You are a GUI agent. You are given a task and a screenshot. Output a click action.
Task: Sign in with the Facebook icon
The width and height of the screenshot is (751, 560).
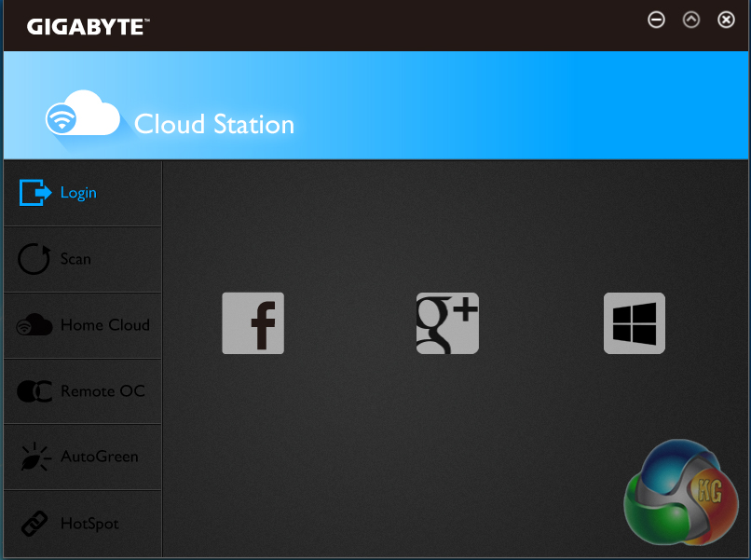coord(253,323)
